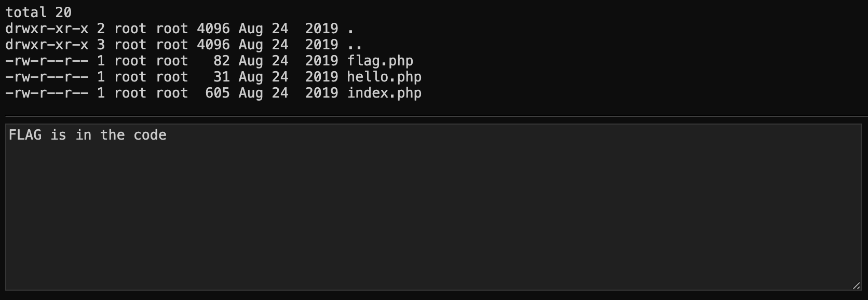Click the 'total 20' line
This screenshot has height=300, width=868.
pos(38,12)
